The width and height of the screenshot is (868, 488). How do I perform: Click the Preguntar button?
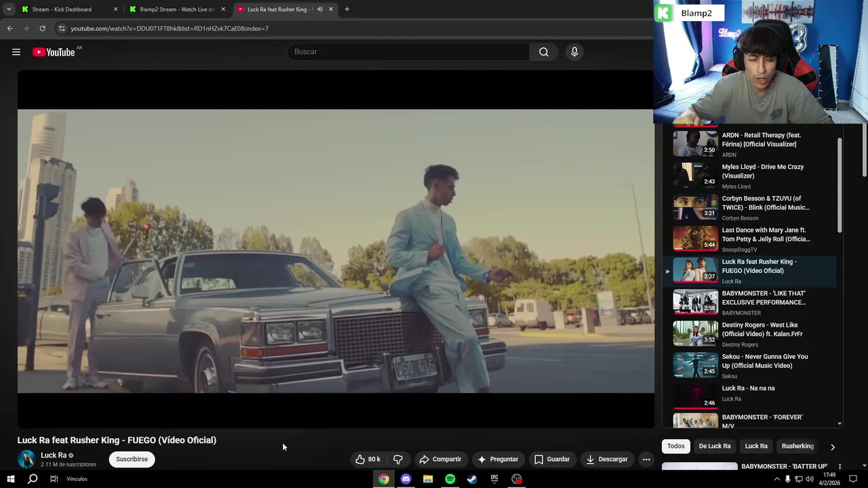click(x=498, y=460)
